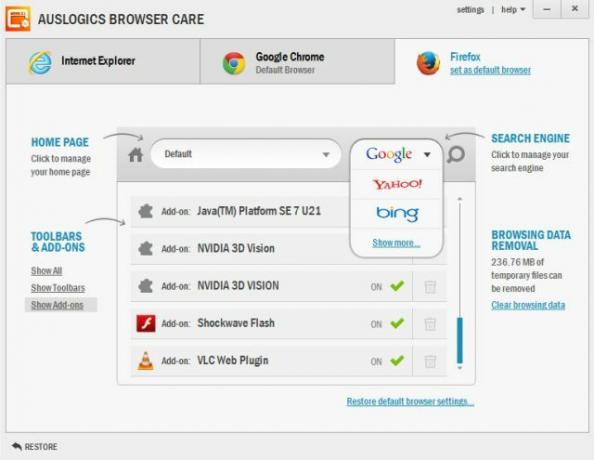Click the Show Toolbars link
Image resolution: width=594 pixels, height=460 pixels.
point(58,288)
